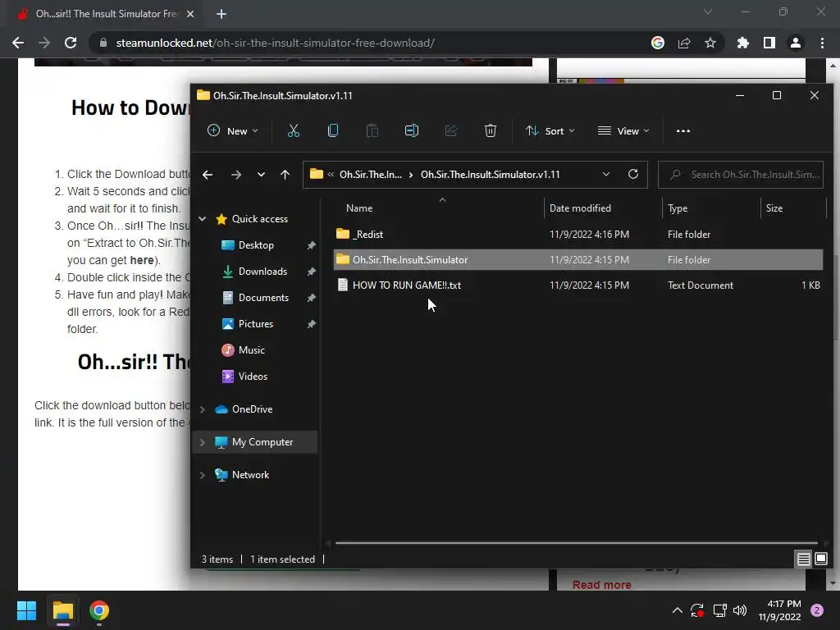This screenshot has height=630, width=840.
Task: Open Chrome profile avatar
Action: tap(796, 43)
